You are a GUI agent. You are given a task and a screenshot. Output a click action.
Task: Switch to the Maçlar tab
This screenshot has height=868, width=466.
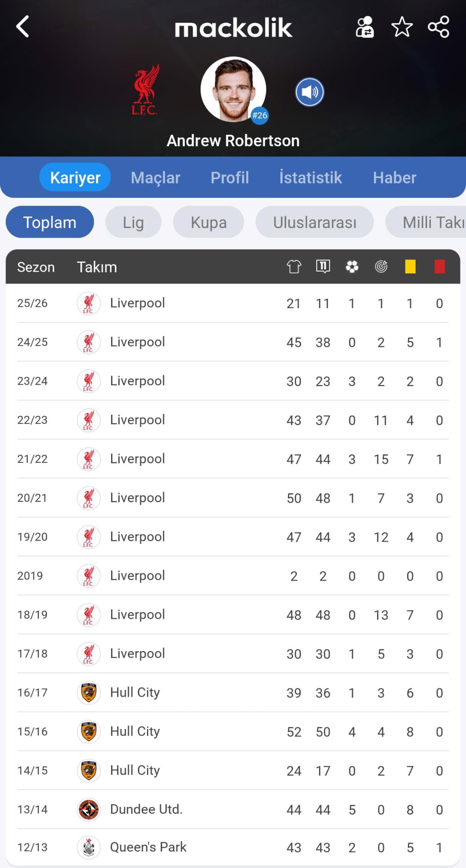coord(155,178)
